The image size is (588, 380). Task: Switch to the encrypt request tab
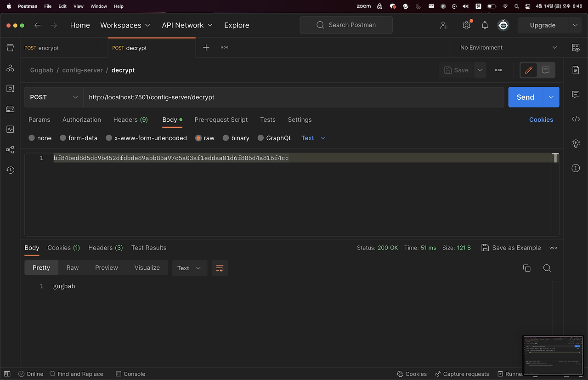click(x=41, y=47)
